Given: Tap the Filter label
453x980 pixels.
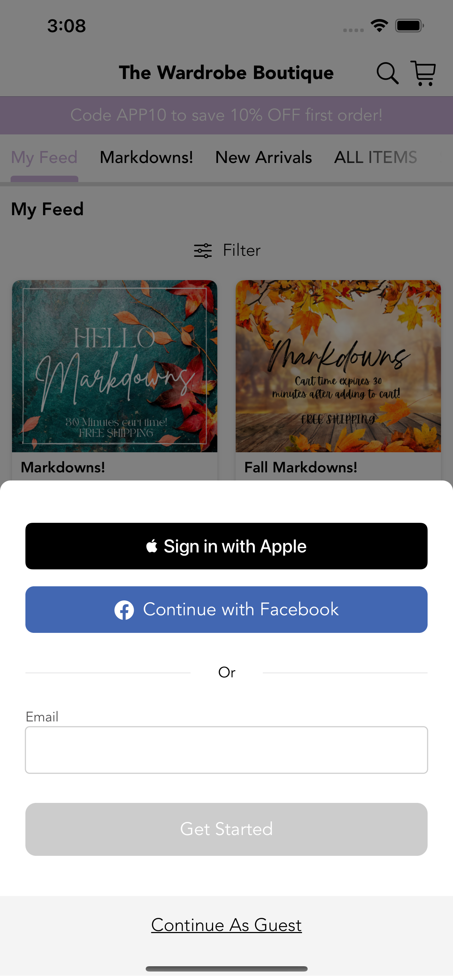Looking at the screenshot, I should (x=242, y=251).
